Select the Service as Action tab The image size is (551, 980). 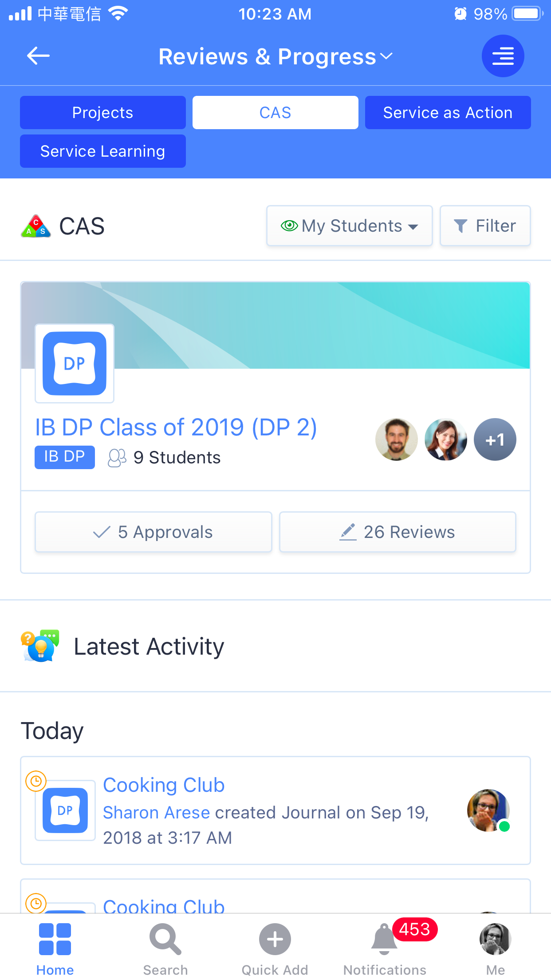[x=448, y=113]
